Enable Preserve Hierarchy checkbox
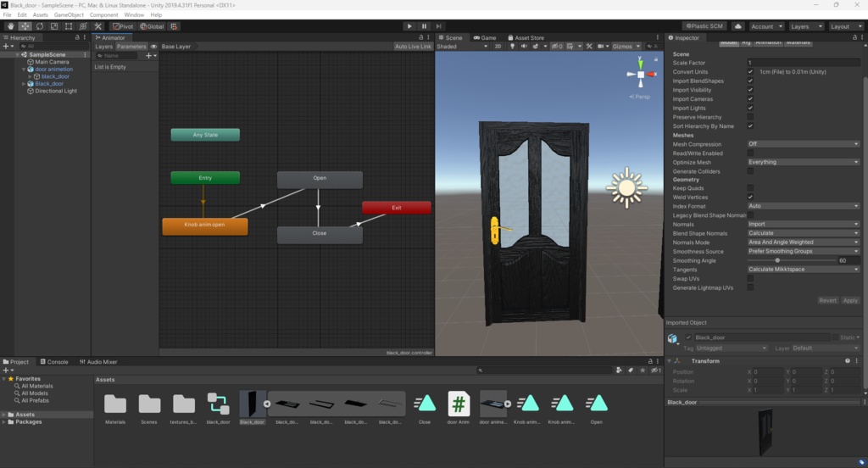This screenshot has height=468, width=868. (x=750, y=117)
